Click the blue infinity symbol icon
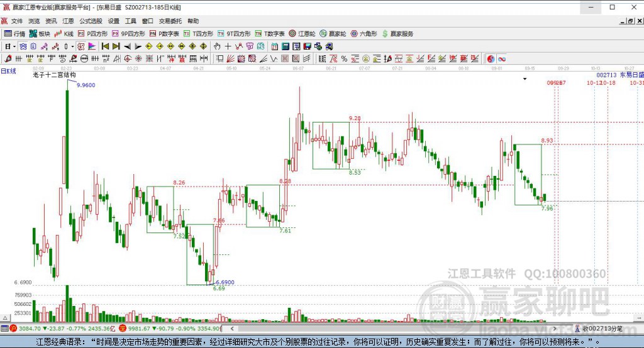This screenshot has width=644, height=348. pyautogui.click(x=502, y=58)
